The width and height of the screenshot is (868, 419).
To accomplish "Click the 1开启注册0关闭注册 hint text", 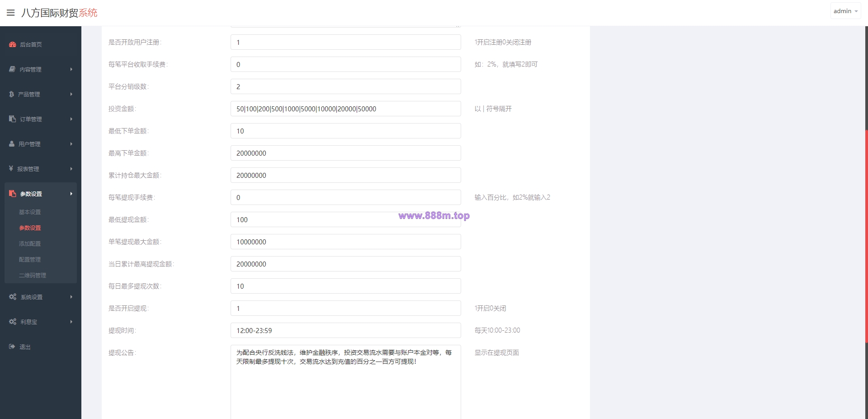I will [x=503, y=42].
